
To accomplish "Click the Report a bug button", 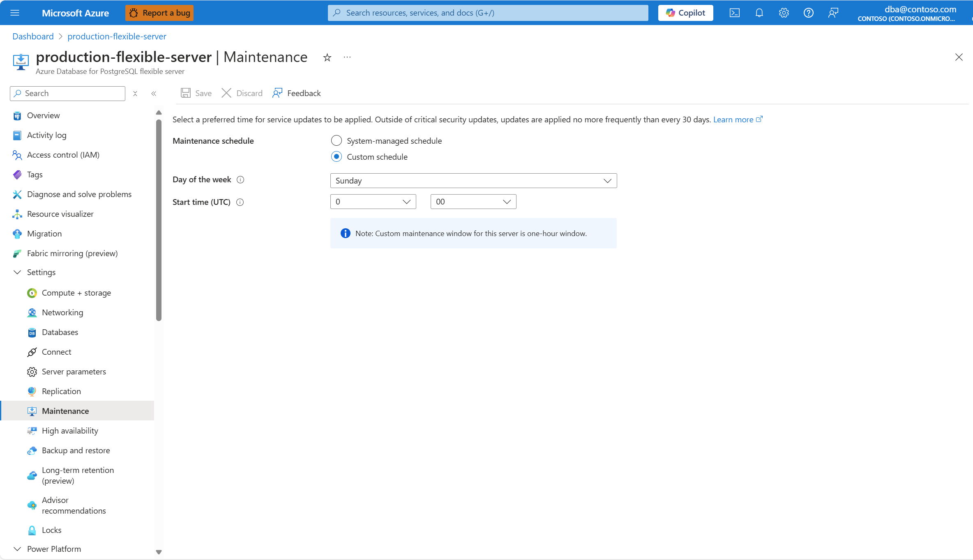I will [x=159, y=13].
